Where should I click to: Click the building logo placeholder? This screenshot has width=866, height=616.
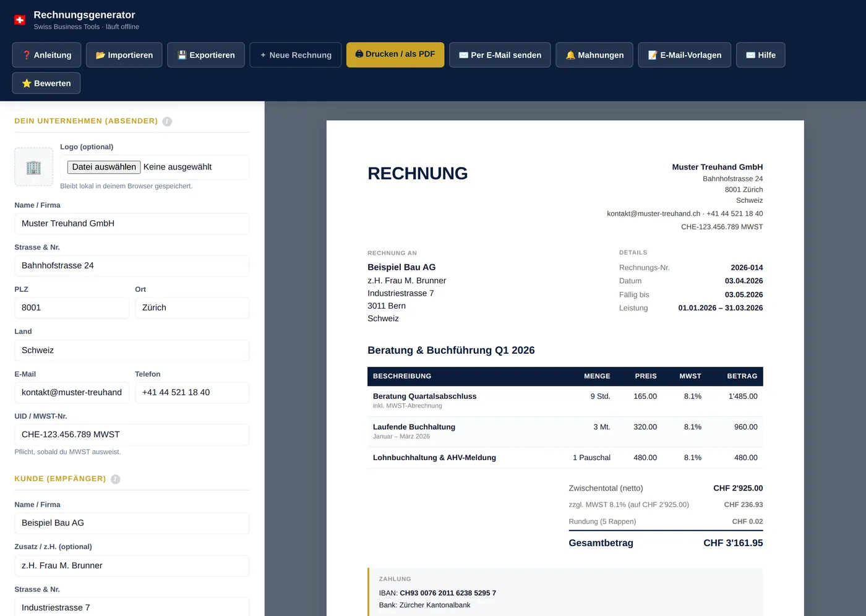point(34,166)
